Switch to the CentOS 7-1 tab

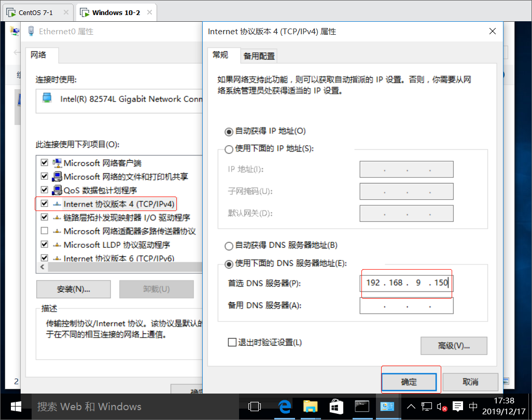pos(36,13)
